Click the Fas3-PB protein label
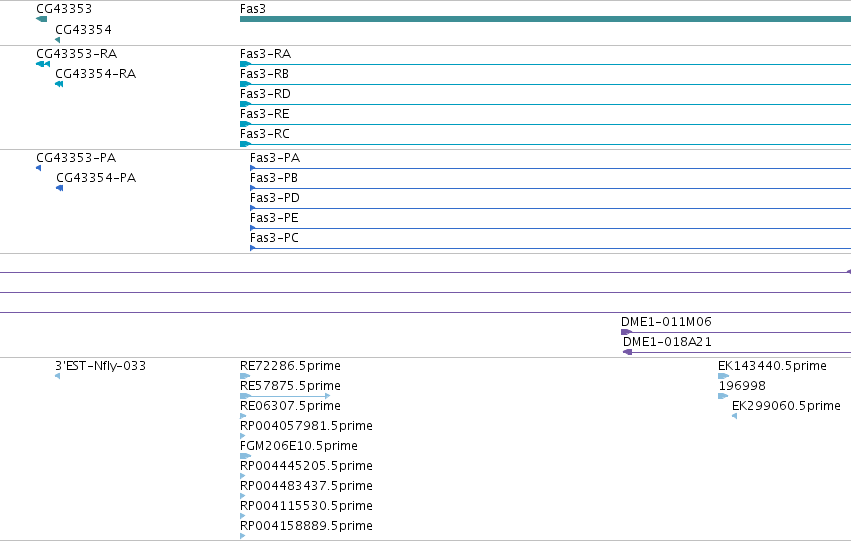 (x=274, y=178)
